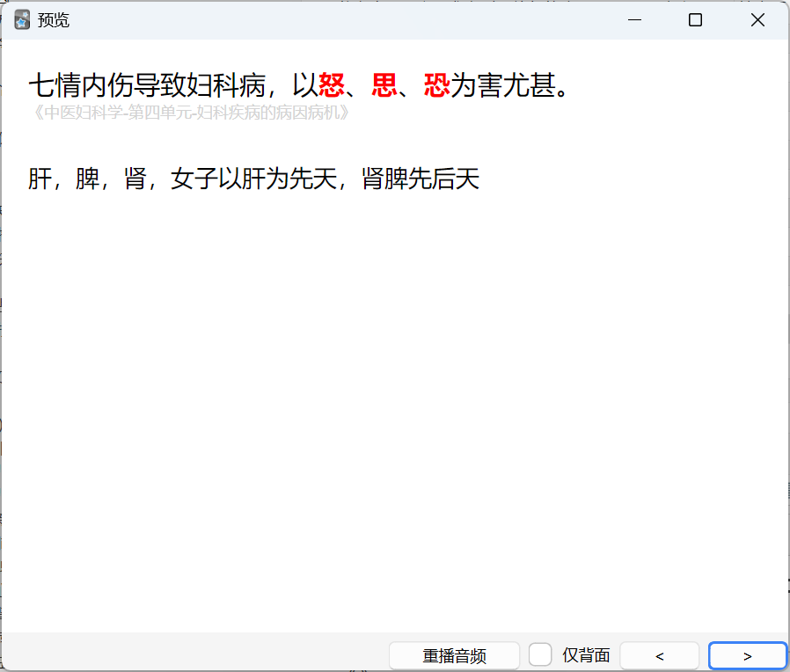The image size is (790, 672).
Task: Minimize the 预览 window
Action: [x=635, y=20]
